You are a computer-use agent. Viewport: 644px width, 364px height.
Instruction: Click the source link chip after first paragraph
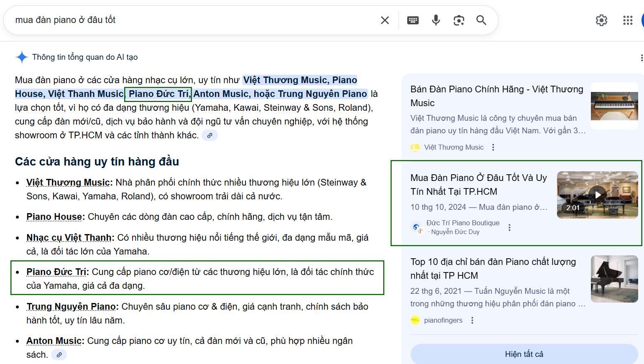(x=210, y=135)
